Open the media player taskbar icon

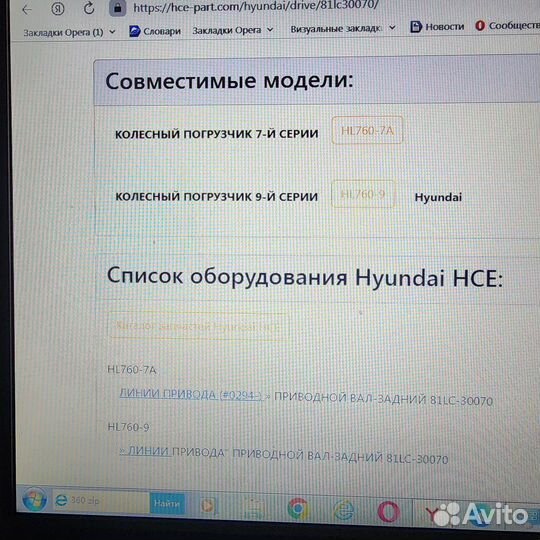pos(207,506)
